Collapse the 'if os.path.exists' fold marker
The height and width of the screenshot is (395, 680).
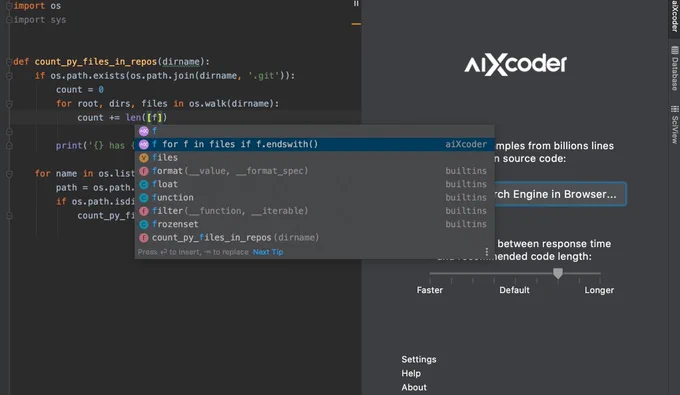9,76
